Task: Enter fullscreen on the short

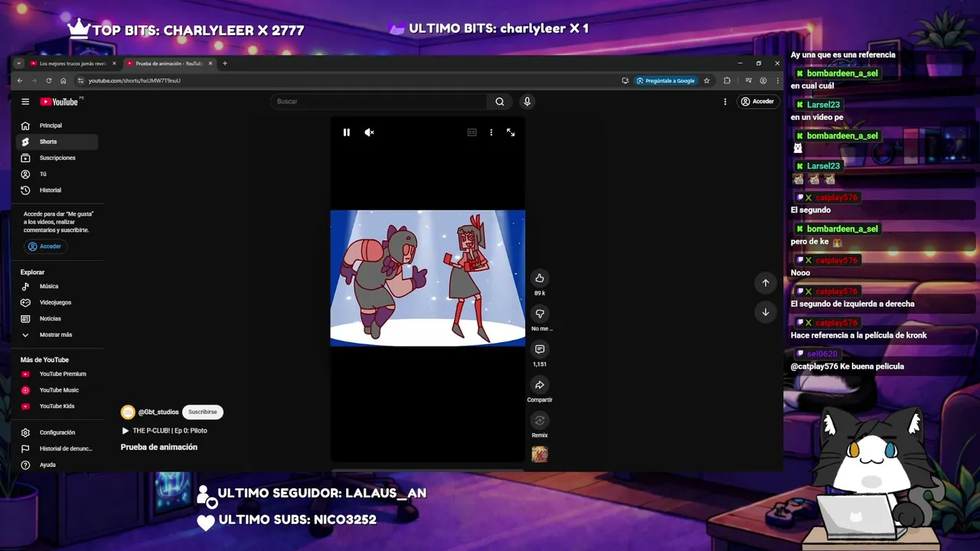Action: click(x=511, y=132)
